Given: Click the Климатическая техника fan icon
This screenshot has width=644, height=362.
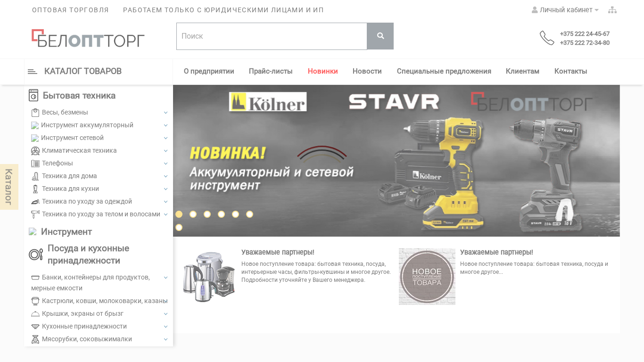Looking at the screenshot, I should (35, 151).
